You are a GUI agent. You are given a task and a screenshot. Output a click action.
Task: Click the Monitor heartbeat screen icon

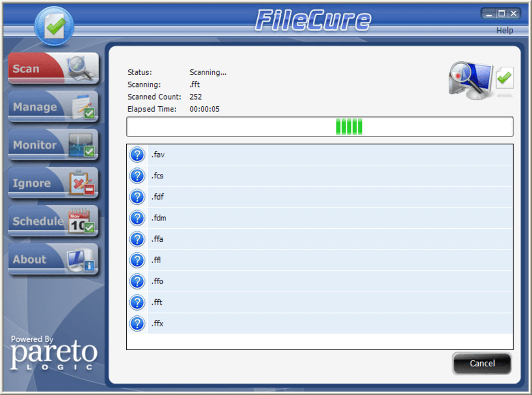[x=81, y=145]
